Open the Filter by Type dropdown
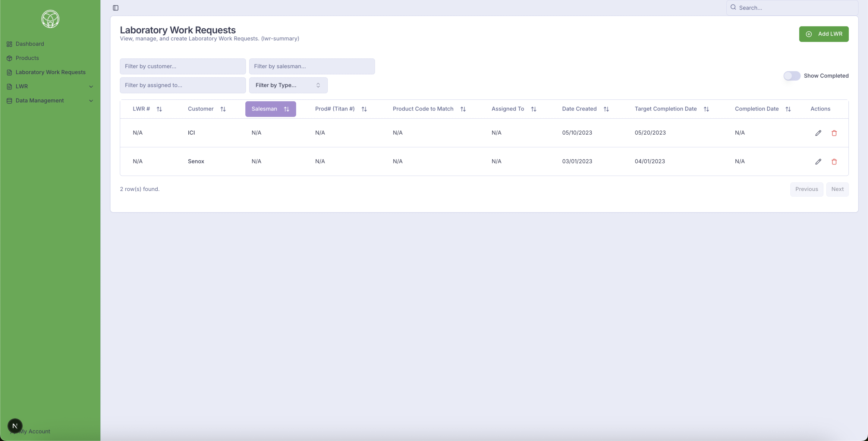 pos(288,85)
